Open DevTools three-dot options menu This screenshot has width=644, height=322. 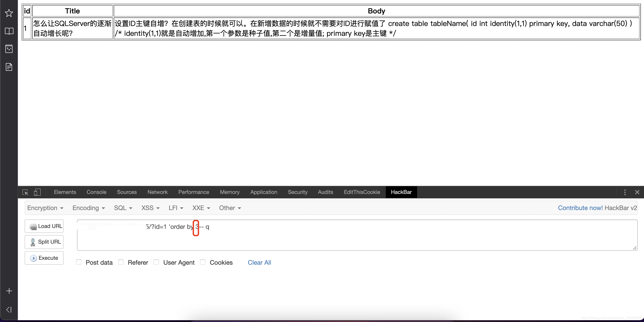coord(625,192)
